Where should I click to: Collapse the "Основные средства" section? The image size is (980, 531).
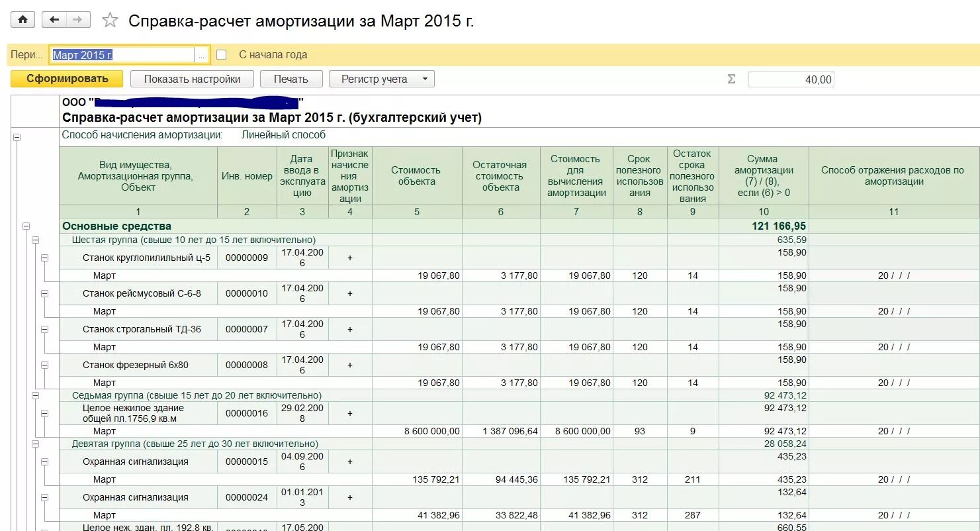click(26, 226)
